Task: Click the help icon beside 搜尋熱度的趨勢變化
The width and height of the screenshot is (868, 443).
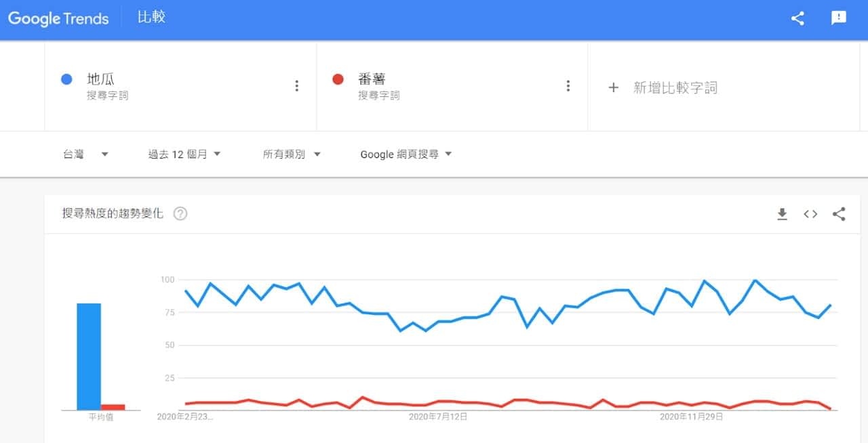Action: (x=180, y=214)
